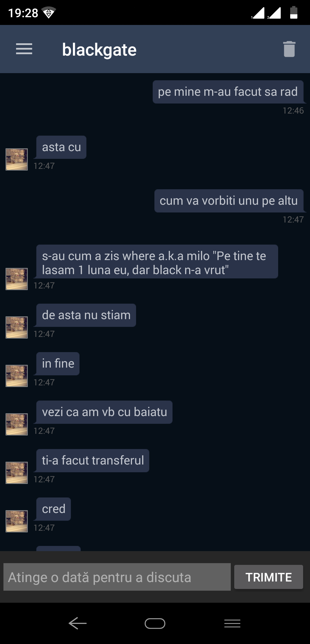The width and height of the screenshot is (310, 644).
Task: Tap avatar beside 'vezi ca am vb cu baiatu'
Action: (17, 424)
